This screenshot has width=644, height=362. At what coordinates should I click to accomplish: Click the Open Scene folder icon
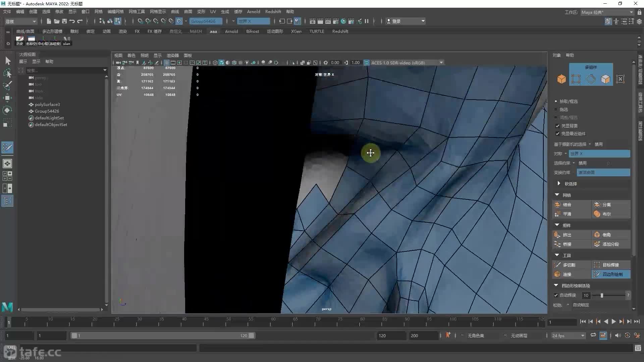(x=57, y=21)
